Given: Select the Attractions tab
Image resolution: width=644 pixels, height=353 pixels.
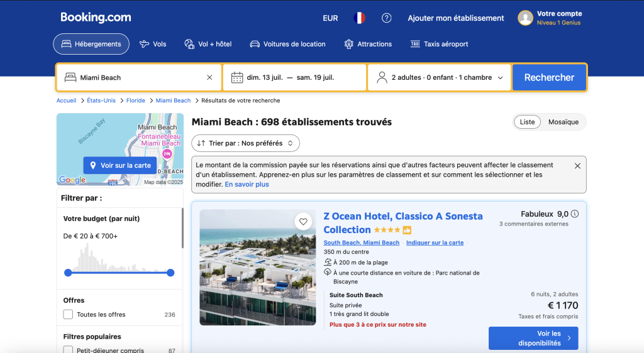Looking at the screenshot, I should click(x=369, y=44).
